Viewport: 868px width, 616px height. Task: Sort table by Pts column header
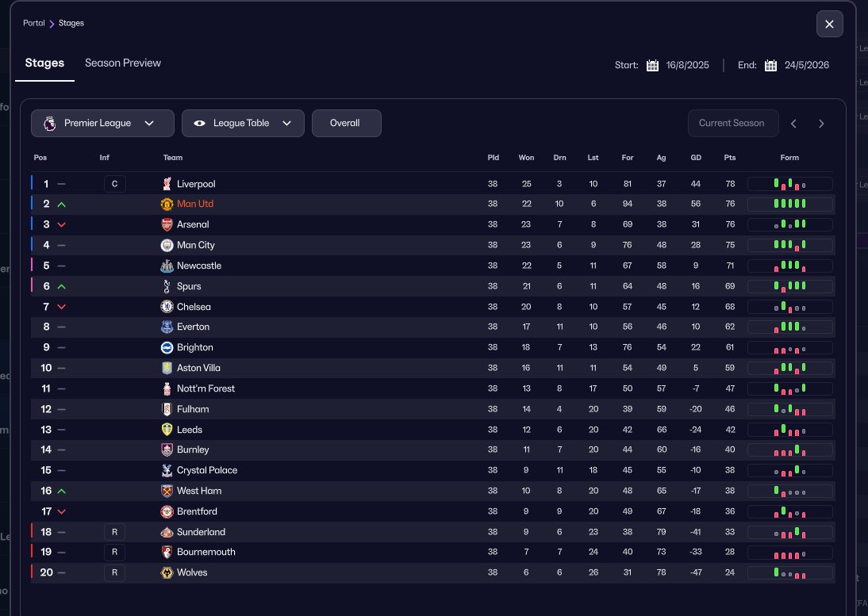(730, 158)
